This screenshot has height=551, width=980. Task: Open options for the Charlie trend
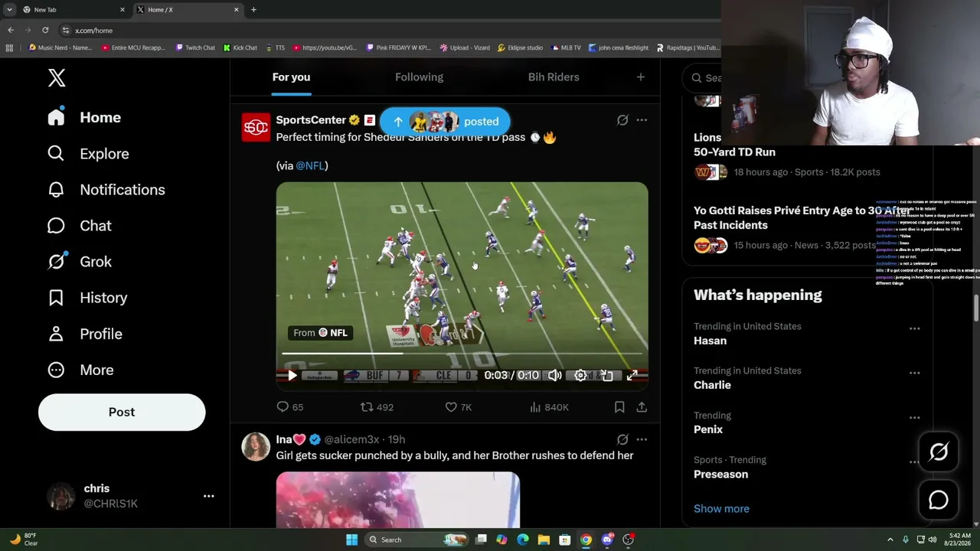(914, 373)
